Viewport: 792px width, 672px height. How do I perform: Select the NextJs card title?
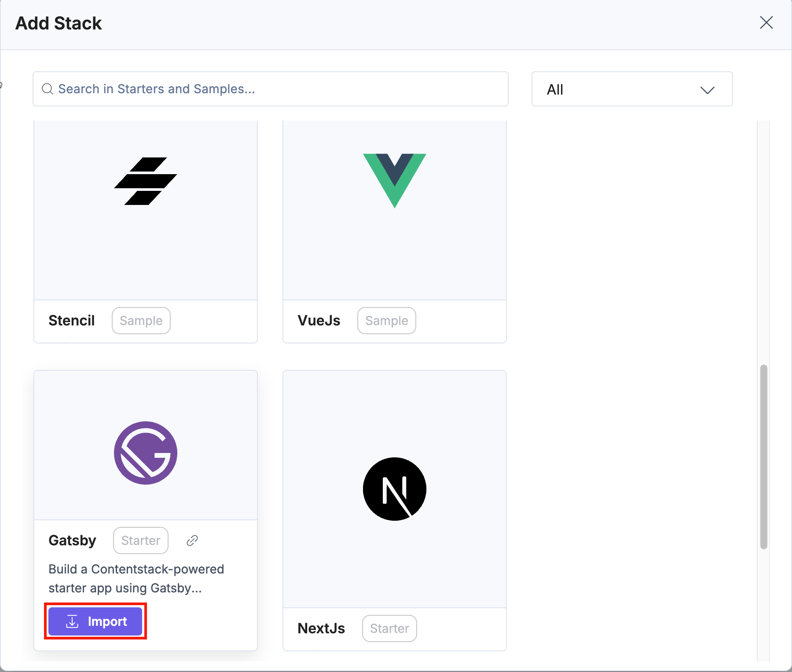tap(321, 628)
